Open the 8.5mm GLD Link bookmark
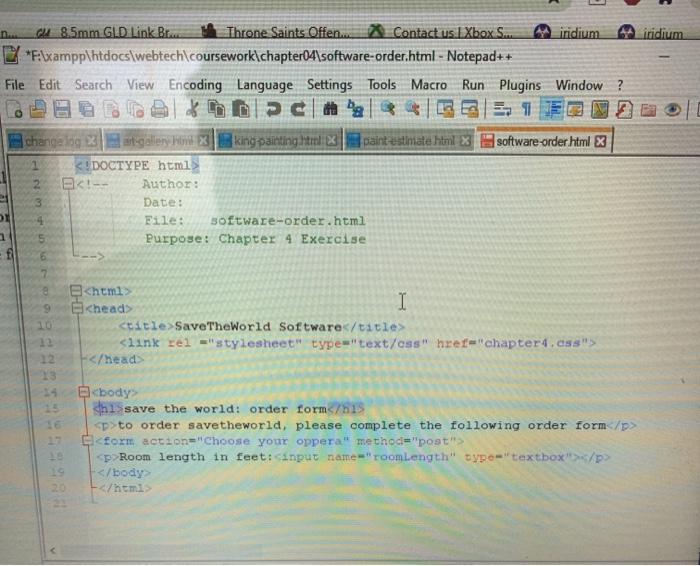The height and width of the screenshot is (566, 700). [108, 32]
